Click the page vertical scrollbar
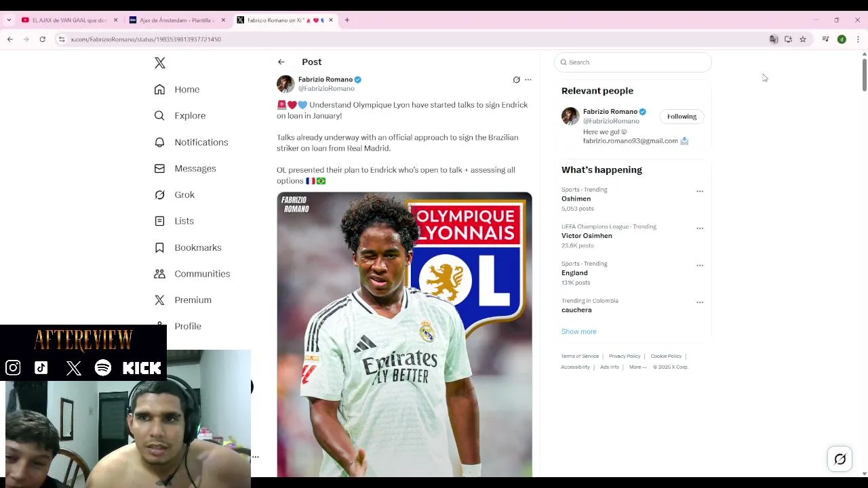This screenshot has height=488, width=868. [864, 75]
